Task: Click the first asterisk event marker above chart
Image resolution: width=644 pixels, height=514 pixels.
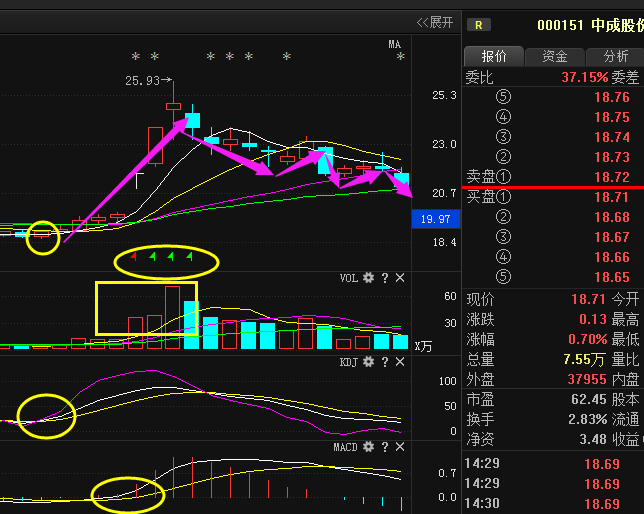Action: [136, 56]
